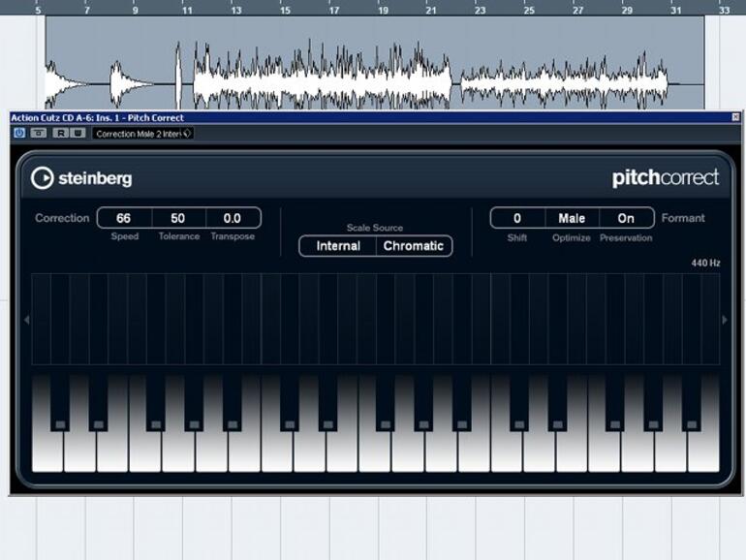
Task: Click the Scale Source label
Action: tap(375, 228)
